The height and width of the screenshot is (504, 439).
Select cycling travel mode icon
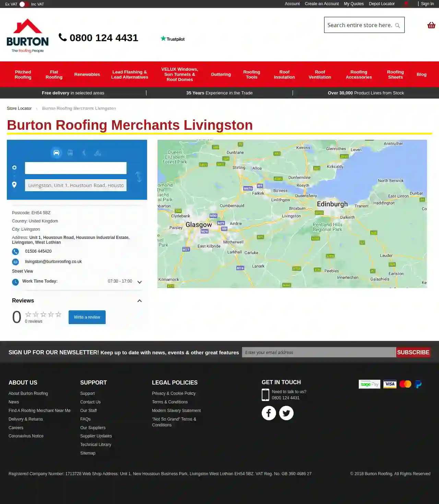pos(98,153)
